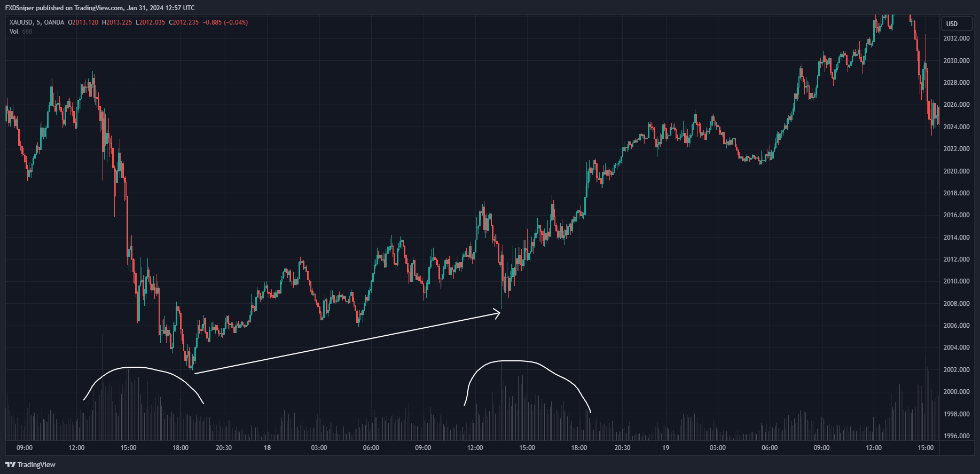
Task: Click the FXDSniper published header text
Action: (100, 8)
